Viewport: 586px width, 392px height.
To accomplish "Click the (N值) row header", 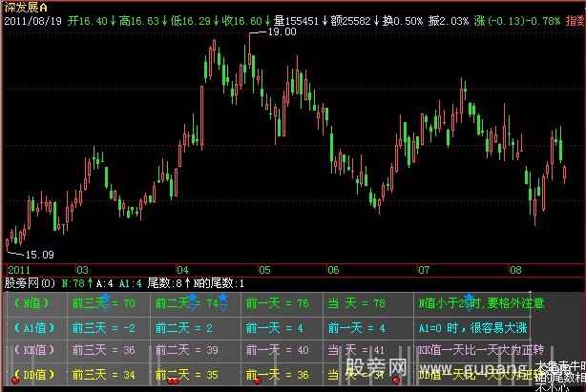I will click(32, 303).
